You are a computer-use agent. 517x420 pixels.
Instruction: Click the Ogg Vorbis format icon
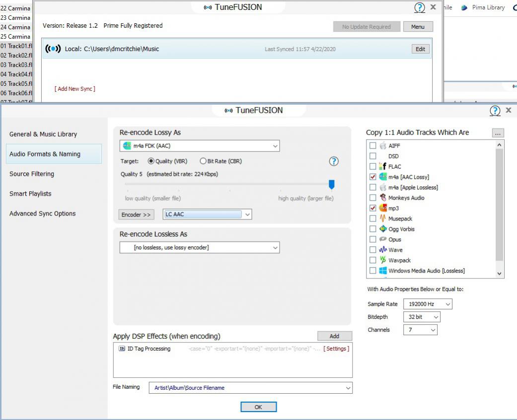click(383, 229)
